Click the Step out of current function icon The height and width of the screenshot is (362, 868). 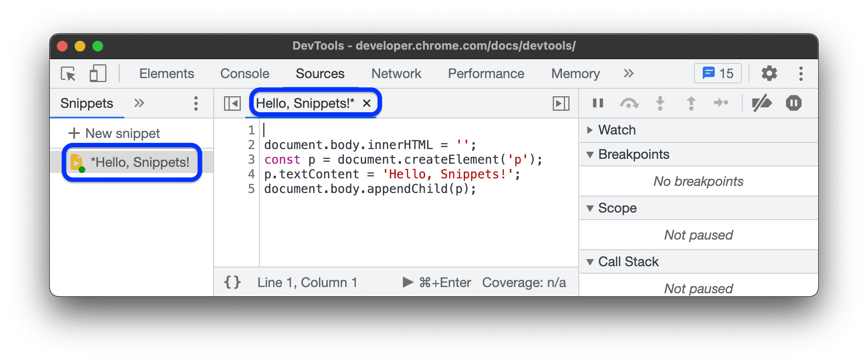691,103
